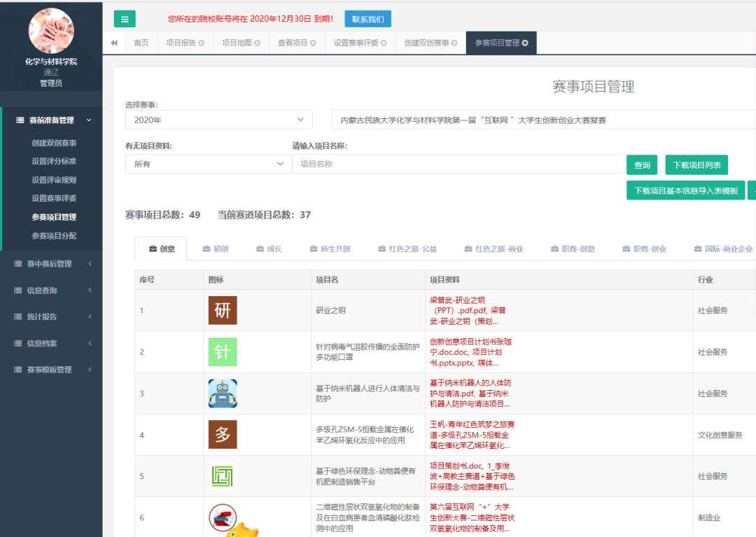Expand the 统计报告 sidebar menu
Screen dimensions: 756x537
(x=51, y=316)
